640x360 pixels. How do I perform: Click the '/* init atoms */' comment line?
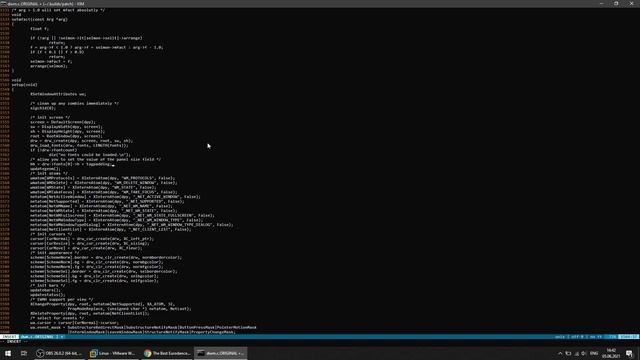click(x=49, y=173)
